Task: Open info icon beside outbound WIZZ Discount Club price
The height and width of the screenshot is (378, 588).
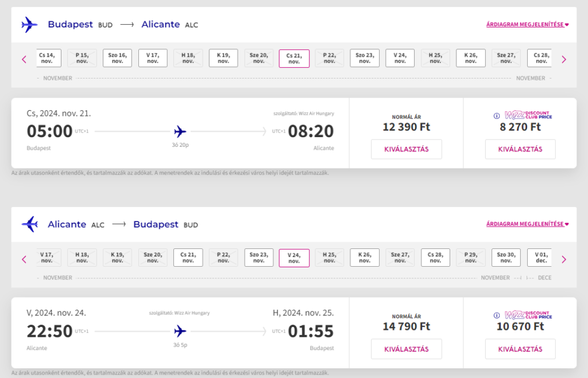Action: coord(497,116)
